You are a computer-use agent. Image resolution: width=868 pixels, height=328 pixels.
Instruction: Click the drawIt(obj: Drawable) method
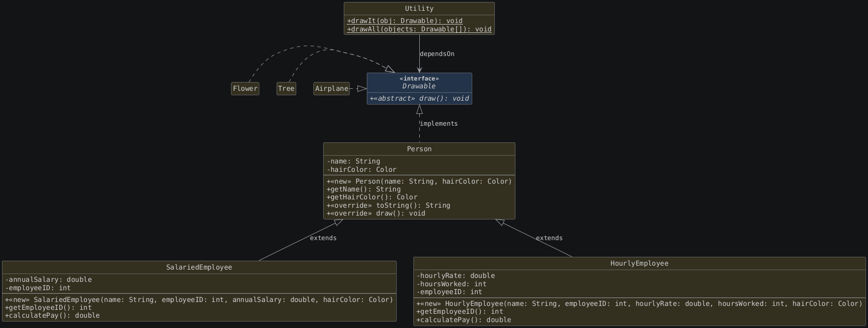click(405, 21)
